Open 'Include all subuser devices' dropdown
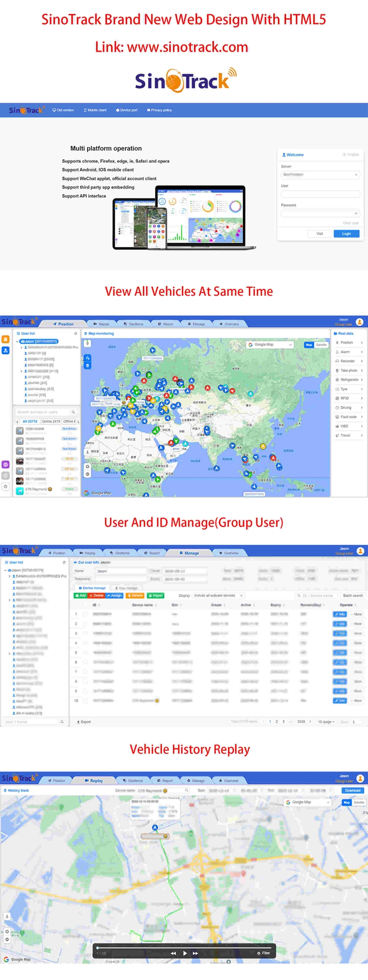The image size is (368, 980). [x=218, y=595]
